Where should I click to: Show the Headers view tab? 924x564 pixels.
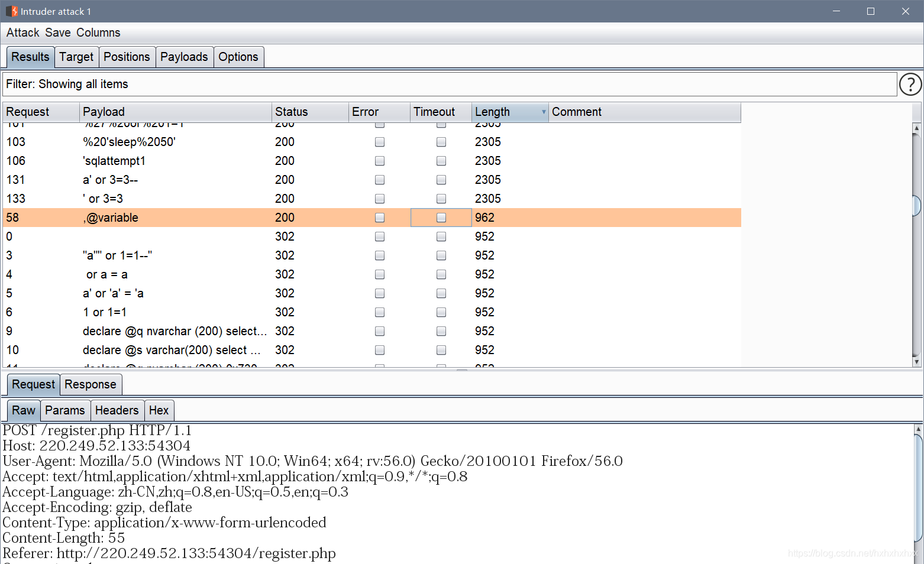click(x=117, y=410)
